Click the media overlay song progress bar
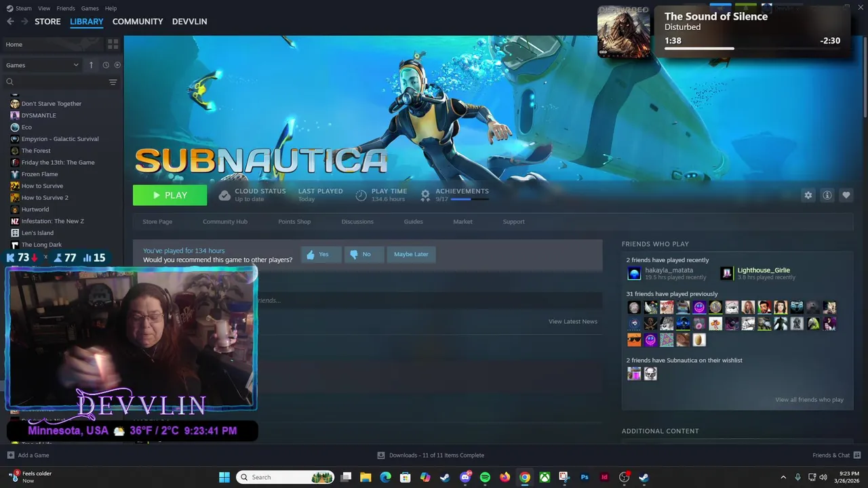 (x=752, y=49)
